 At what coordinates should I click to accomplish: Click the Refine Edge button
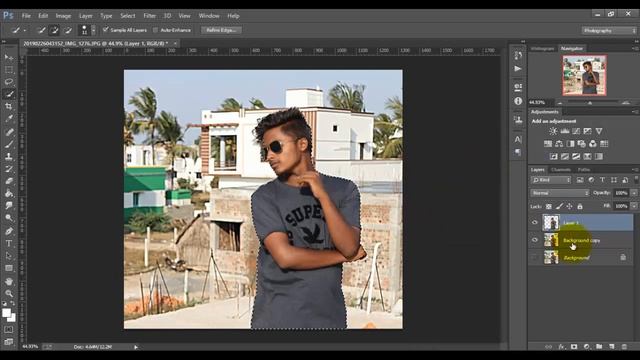click(222, 30)
